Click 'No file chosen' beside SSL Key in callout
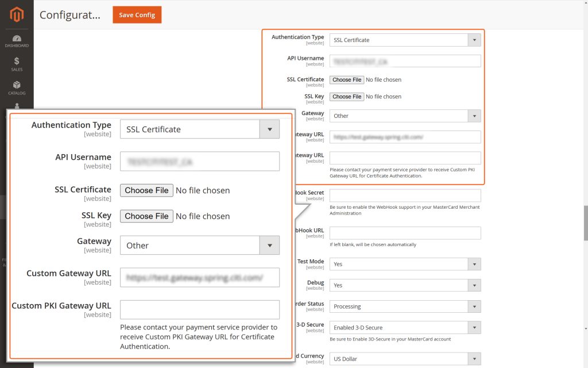The height and width of the screenshot is (368, 588). pyautogui.click(x=203, y=216)
